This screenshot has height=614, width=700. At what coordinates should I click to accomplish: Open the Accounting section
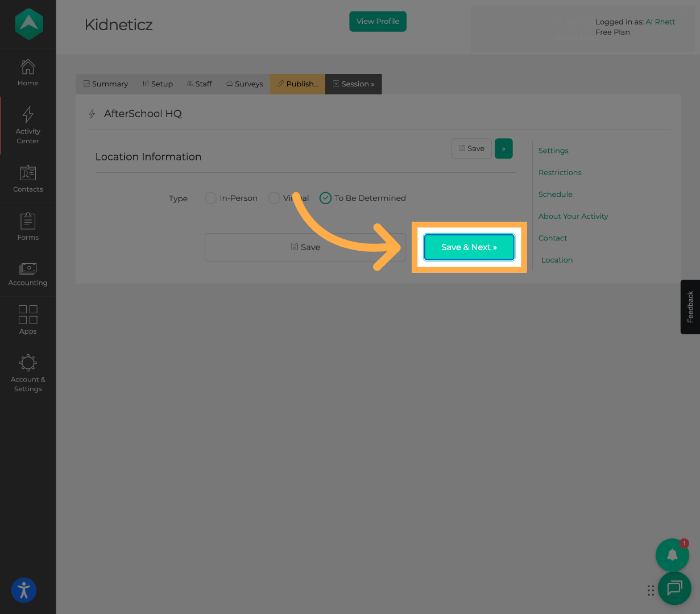[x=28, y=275]
